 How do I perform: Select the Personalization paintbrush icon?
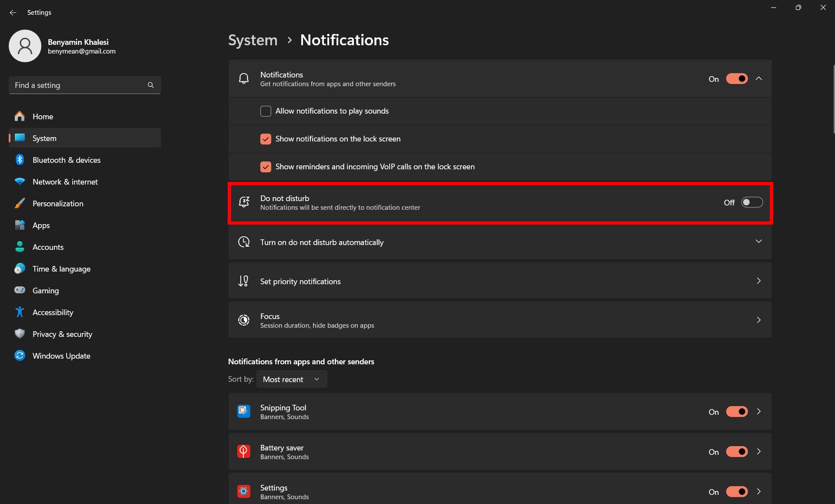click(20, 203)
